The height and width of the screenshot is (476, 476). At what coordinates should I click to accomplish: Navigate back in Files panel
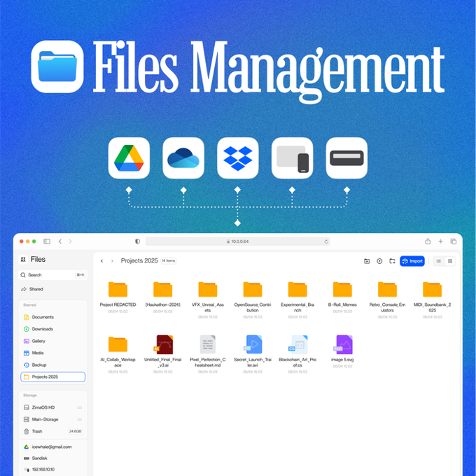coord(102,261)
